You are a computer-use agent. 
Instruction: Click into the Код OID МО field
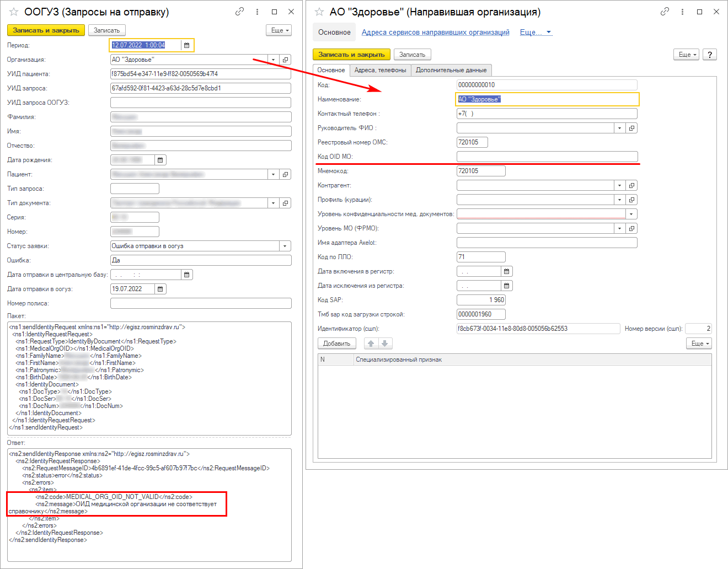[x=547, y=157]
